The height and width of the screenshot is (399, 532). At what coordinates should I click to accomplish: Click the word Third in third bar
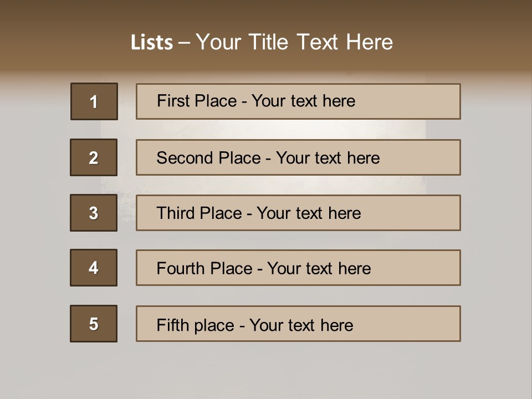[176, 213]
